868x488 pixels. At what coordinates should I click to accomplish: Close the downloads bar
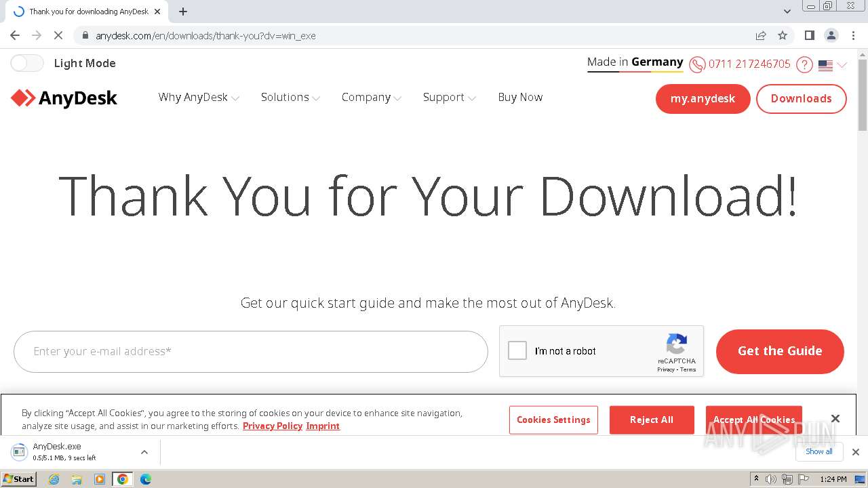coord(856,452)
